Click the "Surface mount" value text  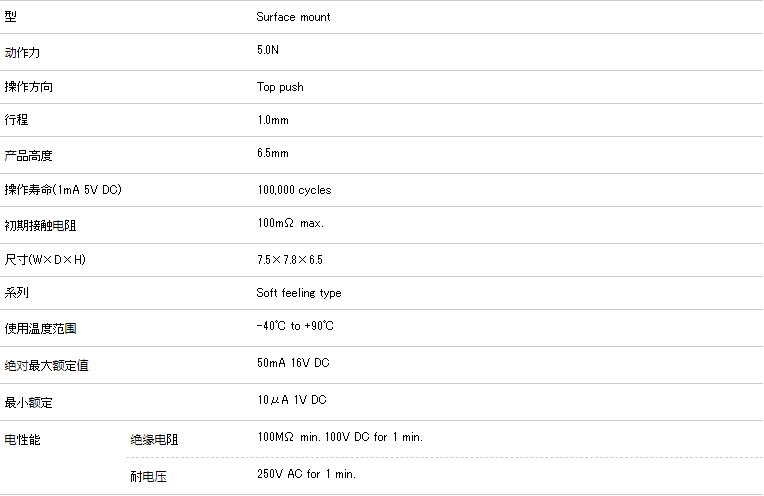pyautogui.click(x=293, y=17)
